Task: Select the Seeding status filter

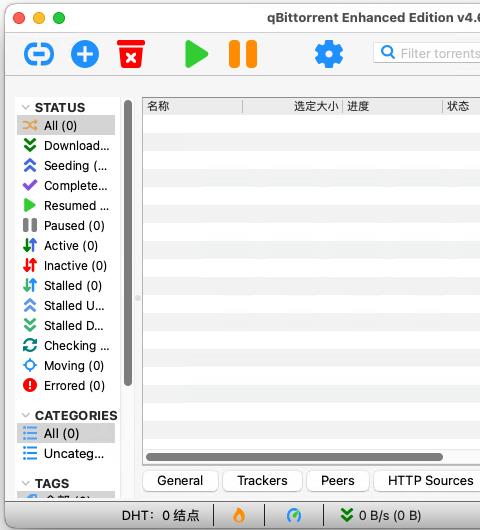Action: (66, 165)
